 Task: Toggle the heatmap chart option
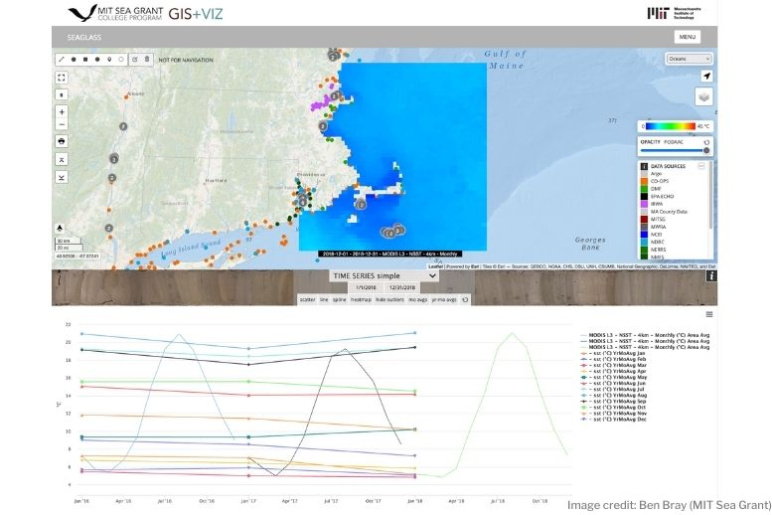pyautogui.click(x=361, y=299)
